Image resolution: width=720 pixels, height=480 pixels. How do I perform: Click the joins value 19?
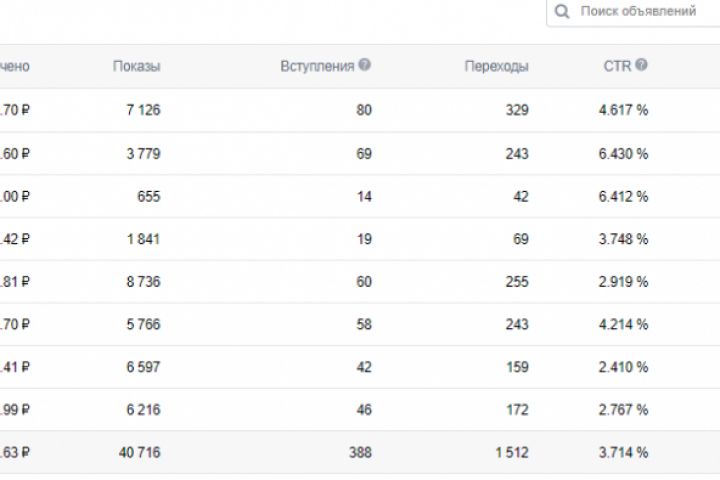click(363, 239)
